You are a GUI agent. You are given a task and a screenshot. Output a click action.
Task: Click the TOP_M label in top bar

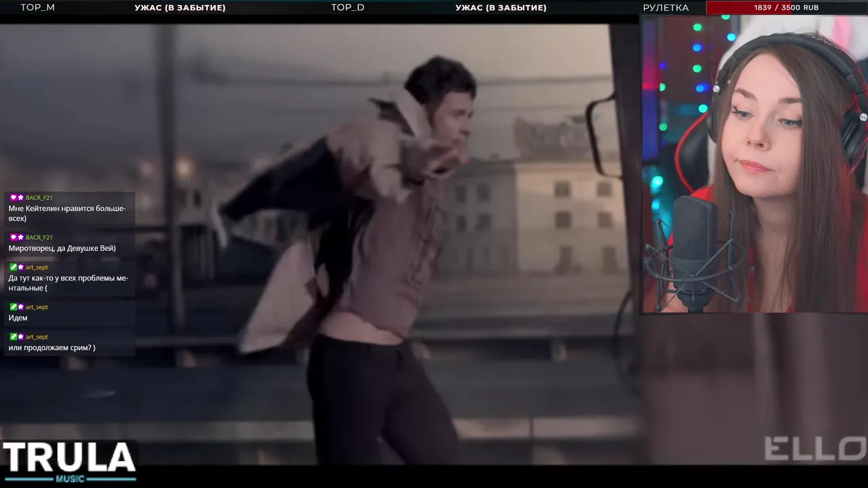point(37,7)
